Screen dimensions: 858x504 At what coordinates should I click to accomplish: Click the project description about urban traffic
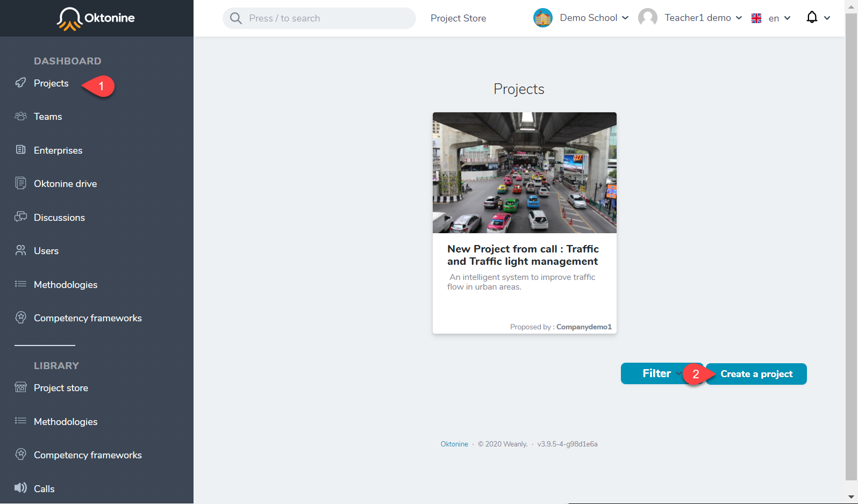(521, 282)
